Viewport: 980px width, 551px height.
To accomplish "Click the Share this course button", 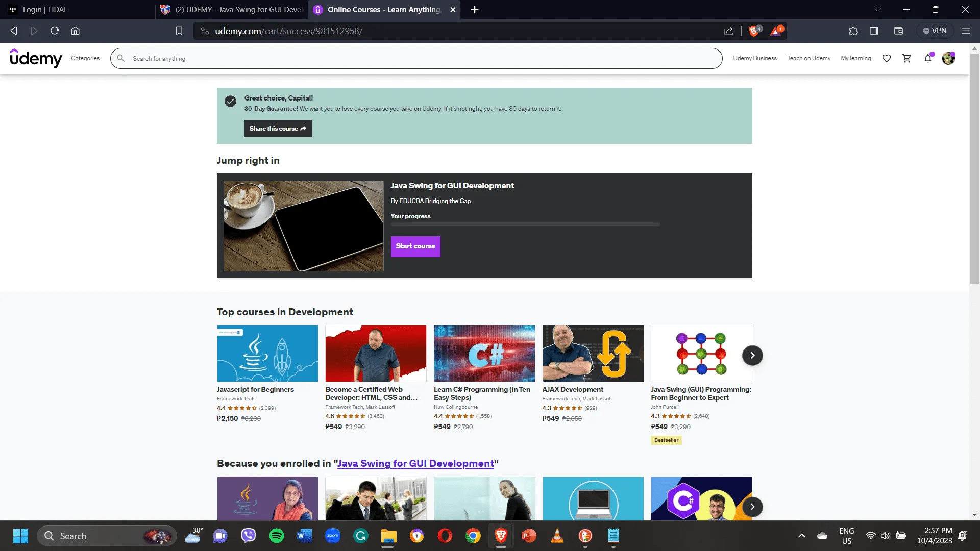I will pyautogui.click(x=278, y=129).
